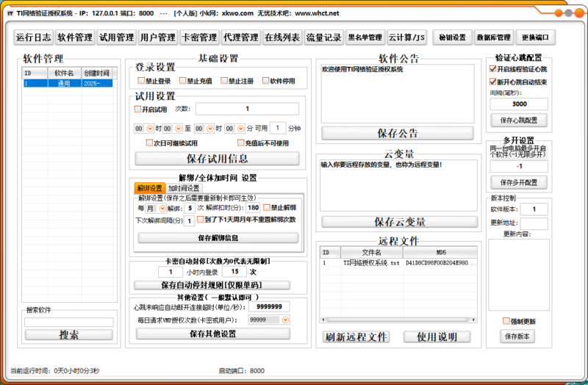The image size is (588, 385).
Task: Click the login count field showing 15
Action: 234,271
